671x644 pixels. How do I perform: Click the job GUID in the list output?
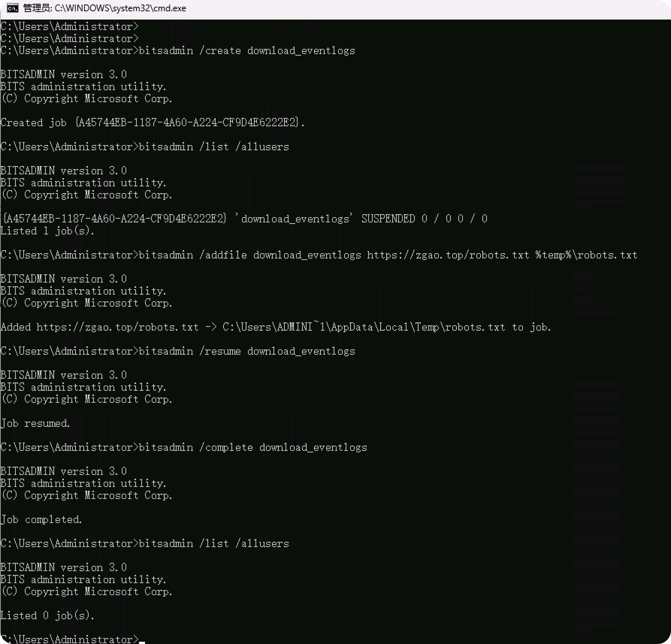[115, 219]
